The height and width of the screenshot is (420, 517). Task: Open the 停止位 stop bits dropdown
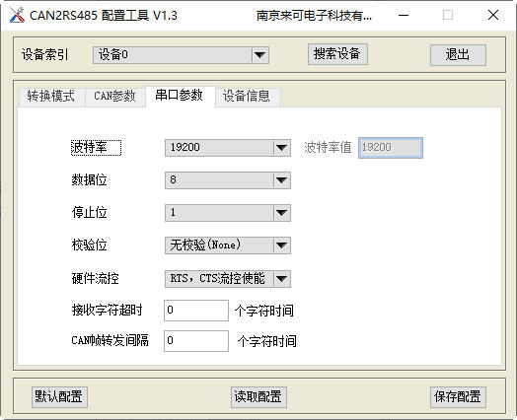click(x=228, y=213)
